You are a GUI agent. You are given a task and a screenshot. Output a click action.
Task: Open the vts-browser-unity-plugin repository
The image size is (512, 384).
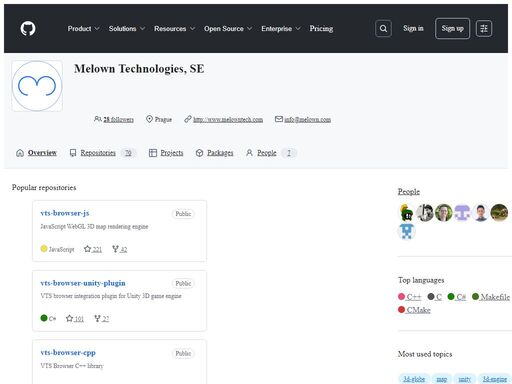tap(83, 283)
